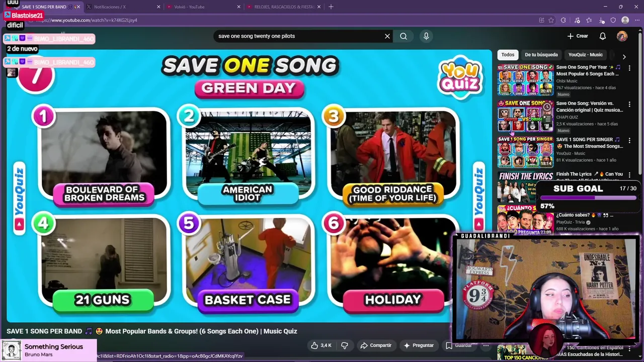The width and height of the screenshot is (644, 362).
Task: Open YouTube notifications bell
Action: [x=603, y=36]
